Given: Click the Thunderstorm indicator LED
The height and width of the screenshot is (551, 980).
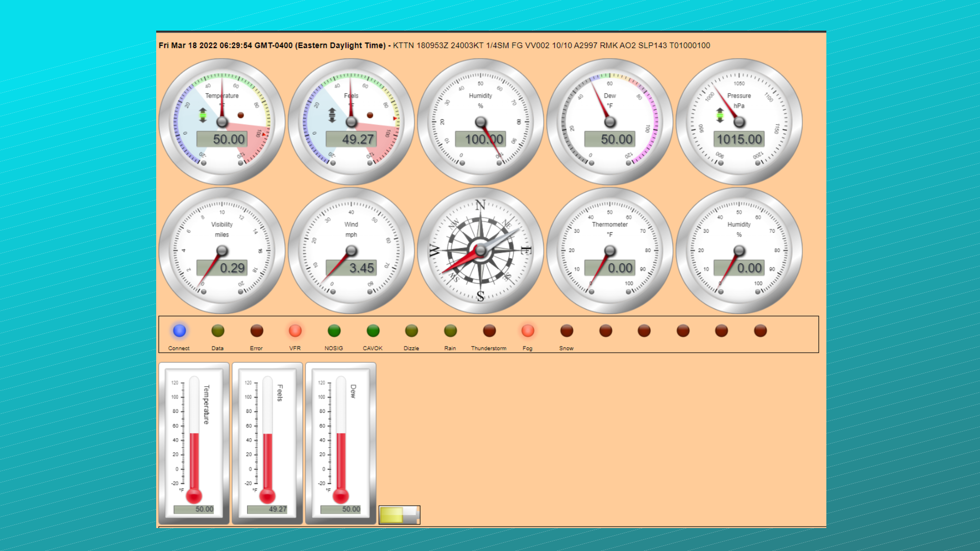Looking at the screenshot, I should pyautogui.click(x=489, y=331).
